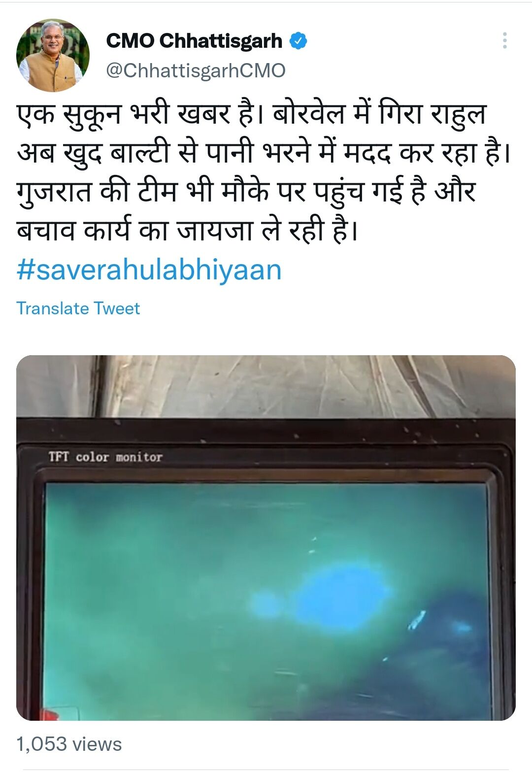
Task: Click the blue verified badge
Action: click(298, 41)
